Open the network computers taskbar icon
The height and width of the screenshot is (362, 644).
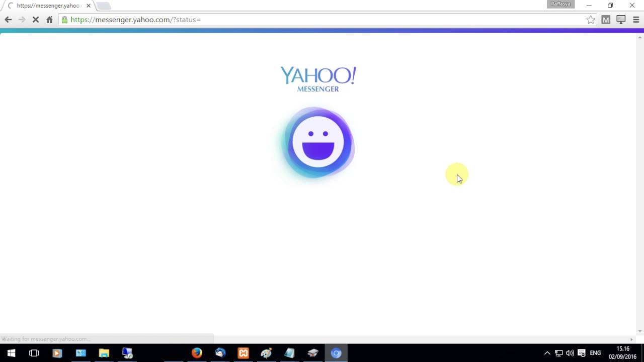pos(127,353)
